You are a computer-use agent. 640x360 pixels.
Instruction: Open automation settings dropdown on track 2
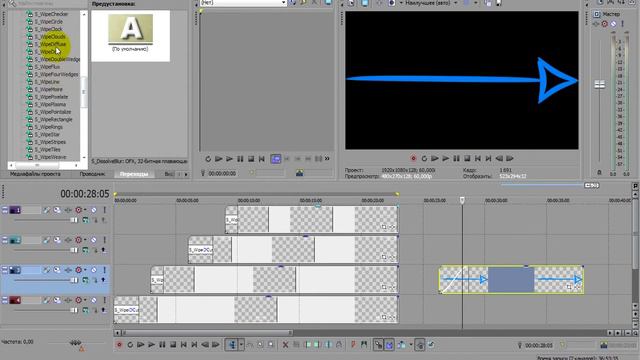pyautogui.click(x=85, y=240)
